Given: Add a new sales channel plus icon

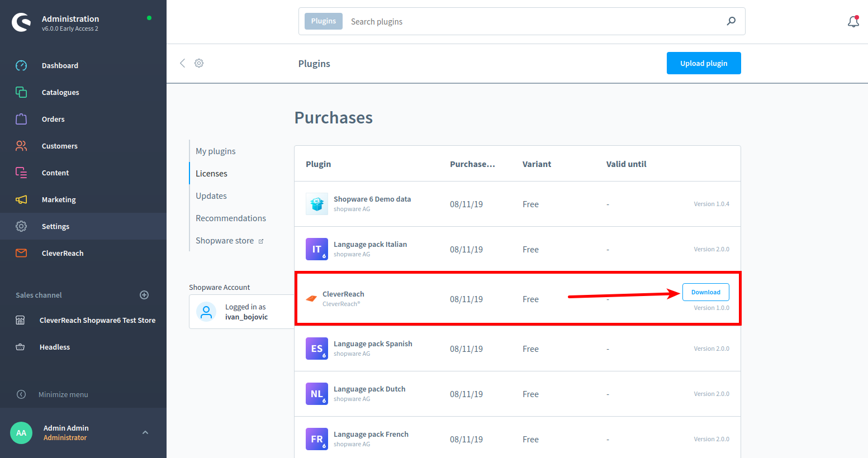Looking at the screenshot, I should pos(144,295).
